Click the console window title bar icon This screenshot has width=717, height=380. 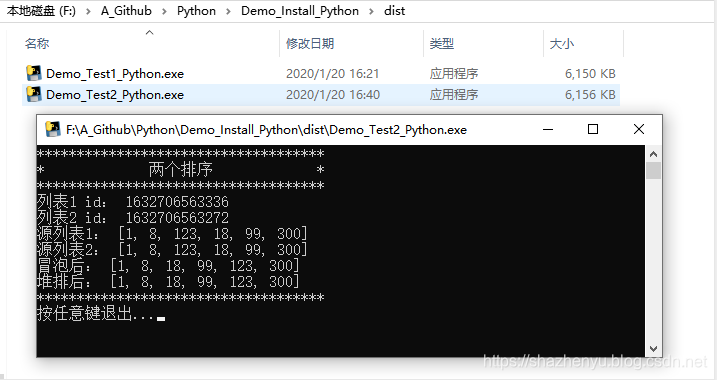tap(53, 129)
